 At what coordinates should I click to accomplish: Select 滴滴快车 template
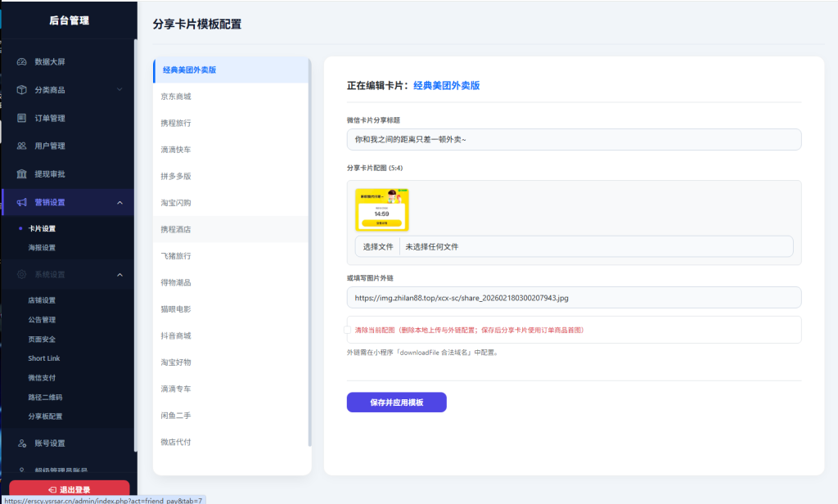pos(231,150)
